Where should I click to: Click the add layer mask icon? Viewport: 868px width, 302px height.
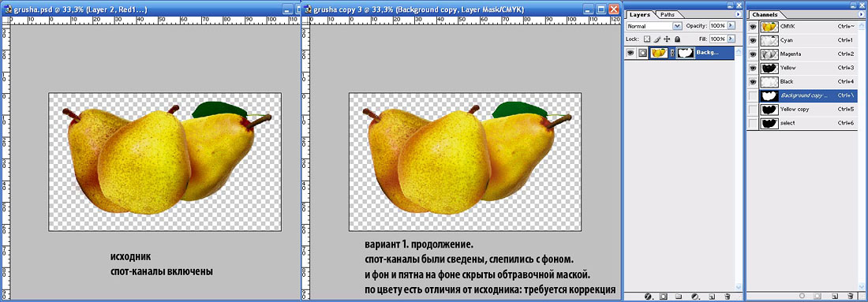[x=664, y=296]
